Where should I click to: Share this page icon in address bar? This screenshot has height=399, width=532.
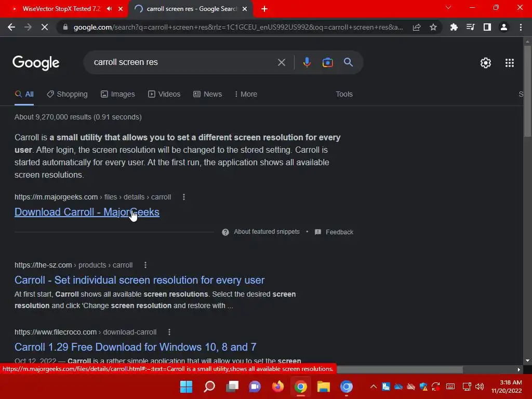417,27
